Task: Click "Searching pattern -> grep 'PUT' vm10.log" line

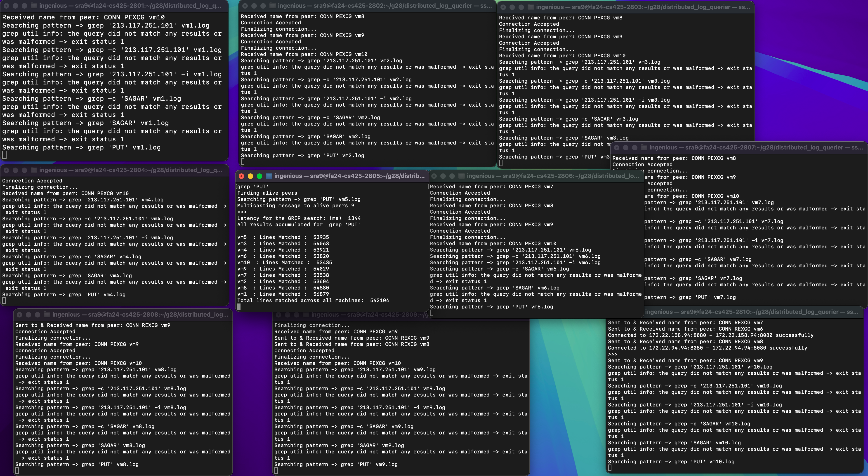Action: tap(671, 462)
